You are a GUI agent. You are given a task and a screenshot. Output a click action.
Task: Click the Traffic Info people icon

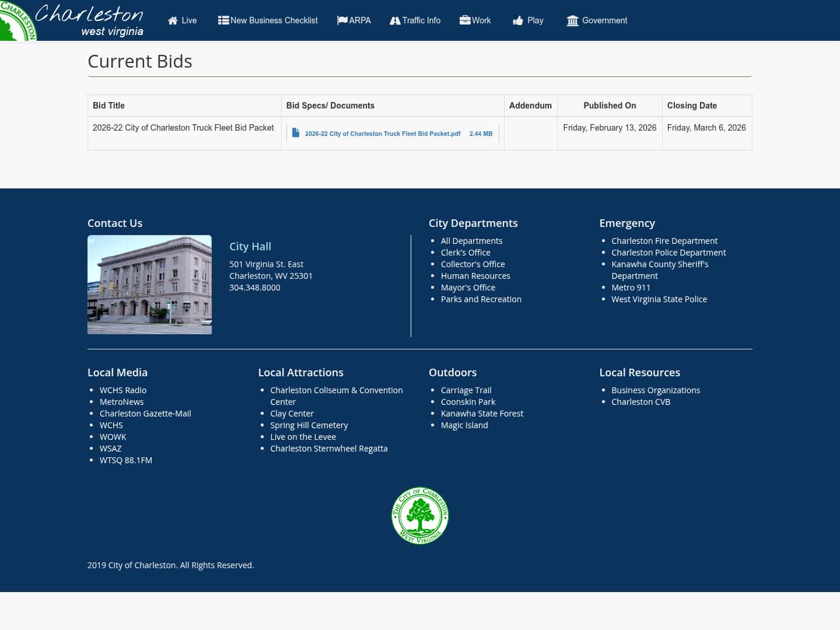395,20
